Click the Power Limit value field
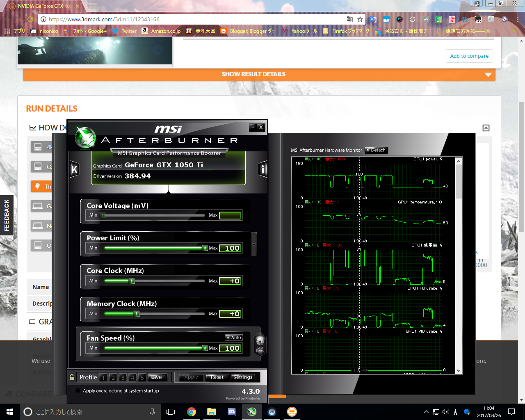Viewport: 525px width, 420px height. (230, 248)
